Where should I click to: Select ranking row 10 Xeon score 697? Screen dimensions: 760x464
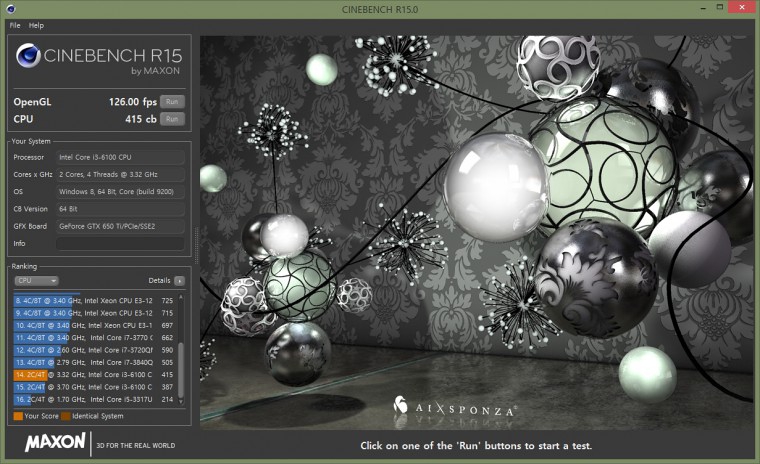pos(94,325)
